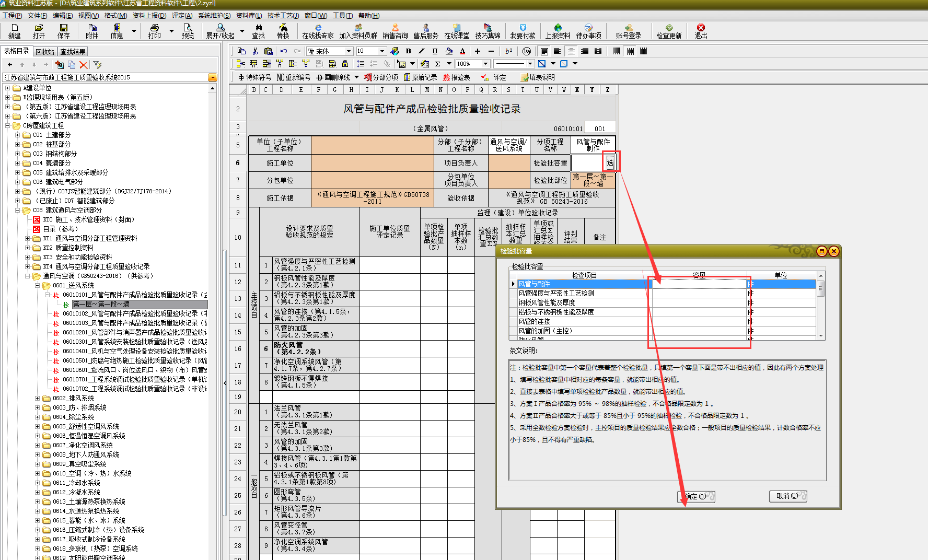Click the undo arrow icon
Screen dimensions: 928x560
284,51
